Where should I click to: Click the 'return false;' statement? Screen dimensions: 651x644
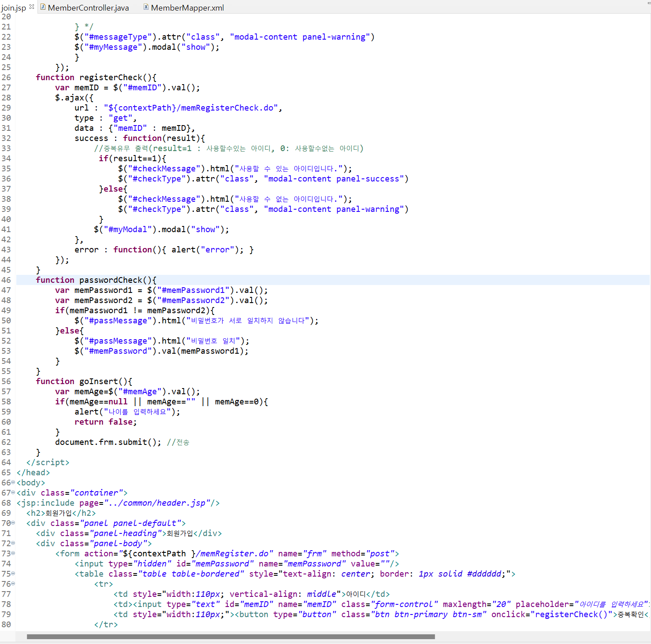coord(106,422)
